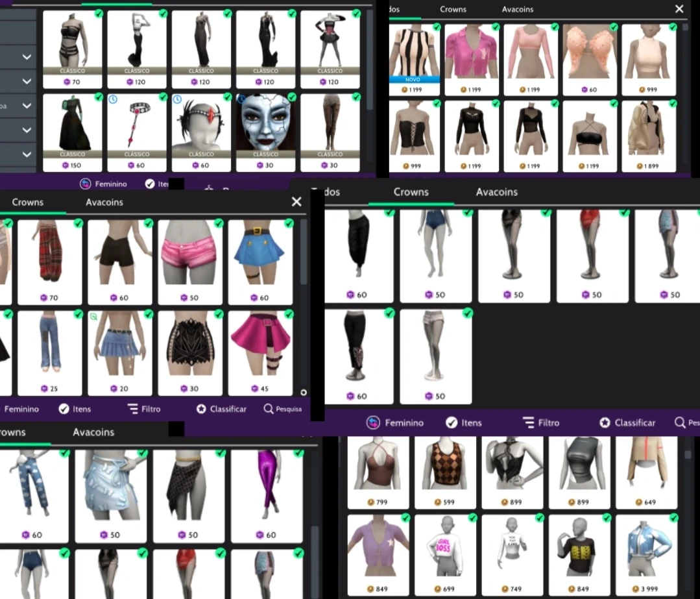Toggle the green checkmark on the NOVO striped top
The height and width of the screenshot is (599, 700).
pyautogui.click(x=437, y=27)
